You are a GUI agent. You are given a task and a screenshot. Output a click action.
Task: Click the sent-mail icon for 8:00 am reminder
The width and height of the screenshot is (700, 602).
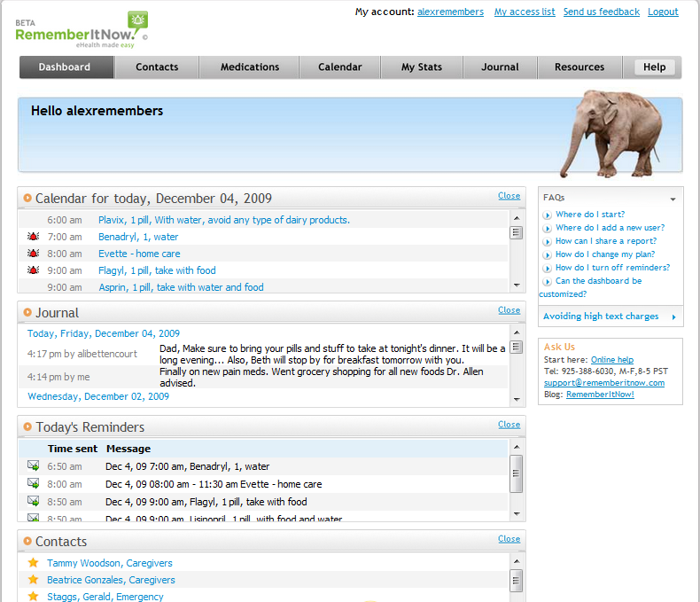tap(33, 483)
